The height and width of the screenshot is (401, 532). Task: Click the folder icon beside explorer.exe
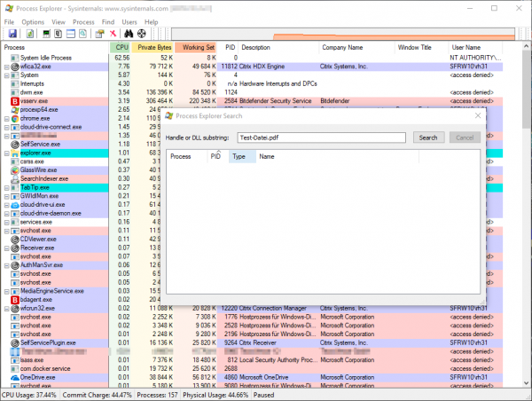pos(14,153)
